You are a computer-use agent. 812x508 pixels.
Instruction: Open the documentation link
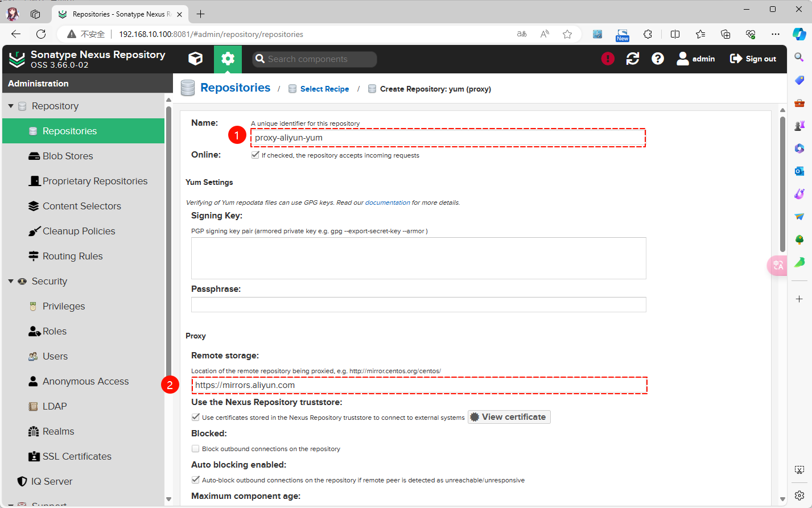click(x=387, y=203)
